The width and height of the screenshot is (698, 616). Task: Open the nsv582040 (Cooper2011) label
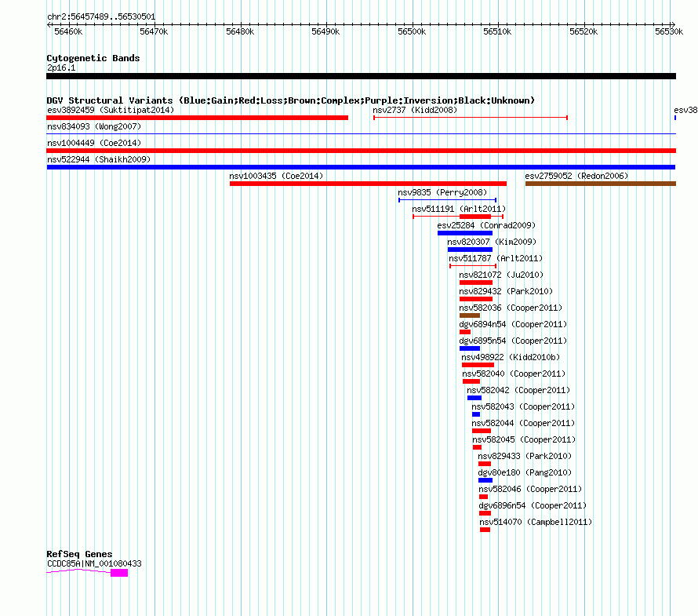pyautogui.click(x=513, y=374)
